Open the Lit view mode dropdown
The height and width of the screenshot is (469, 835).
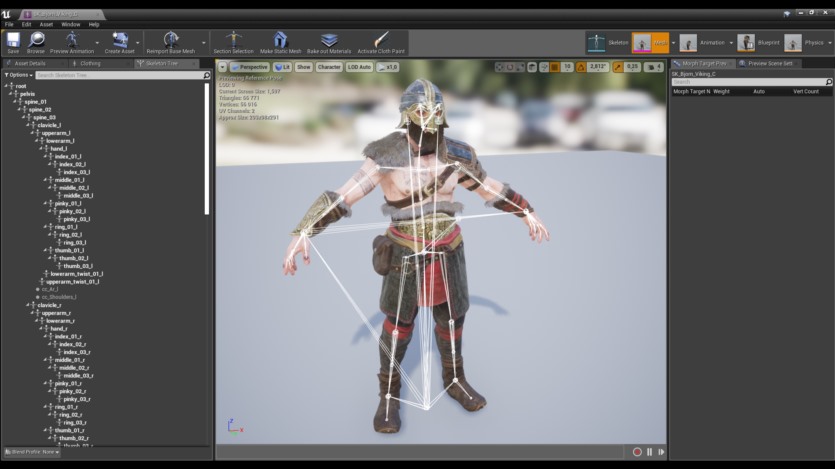[x=282, y=67]
